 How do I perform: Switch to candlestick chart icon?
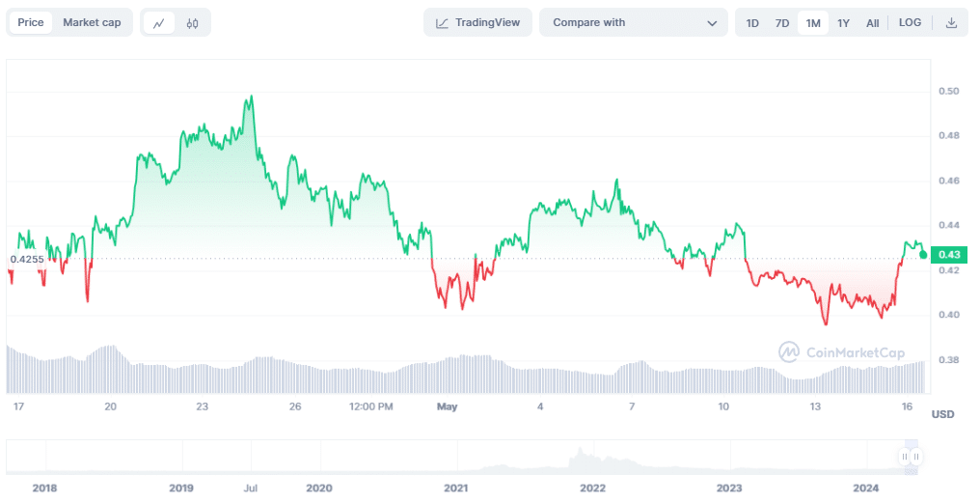coord(193,23)
